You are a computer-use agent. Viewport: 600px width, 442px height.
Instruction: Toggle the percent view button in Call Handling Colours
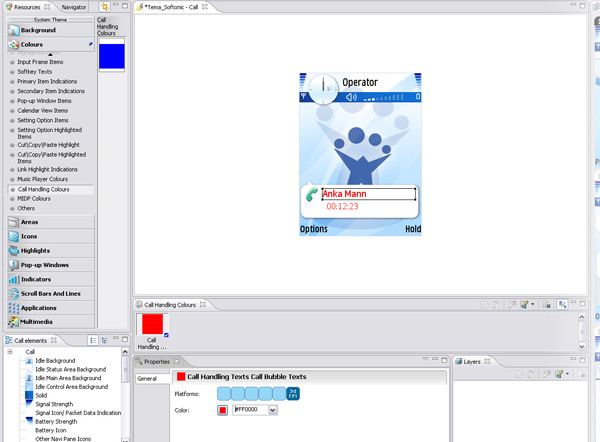[x=564, y=304]
